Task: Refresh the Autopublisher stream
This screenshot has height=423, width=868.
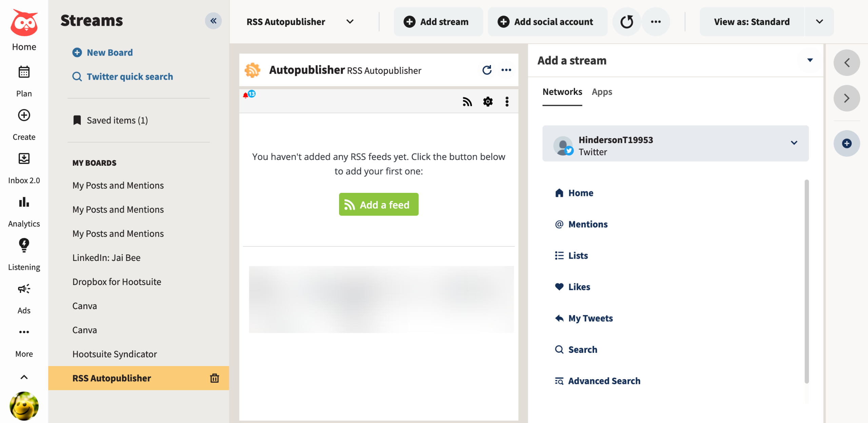Action: tap(487, 70)
